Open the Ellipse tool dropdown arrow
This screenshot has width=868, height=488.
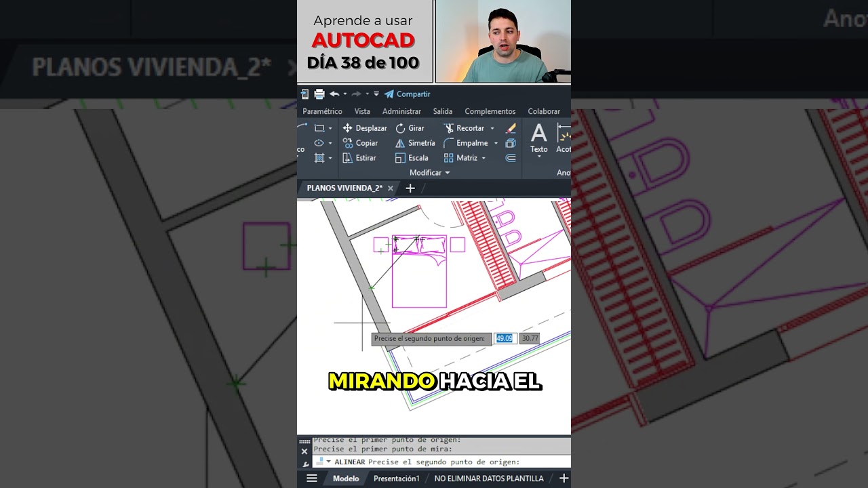point(330,143)
